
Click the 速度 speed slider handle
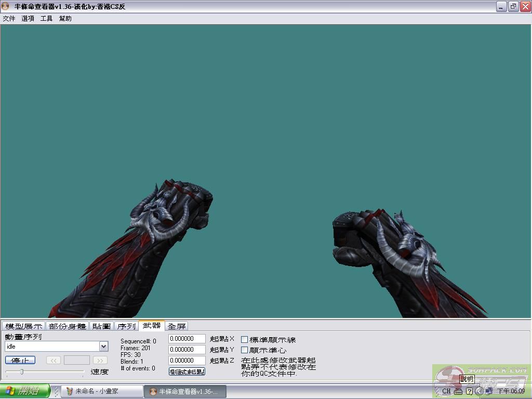click(21, 371)
